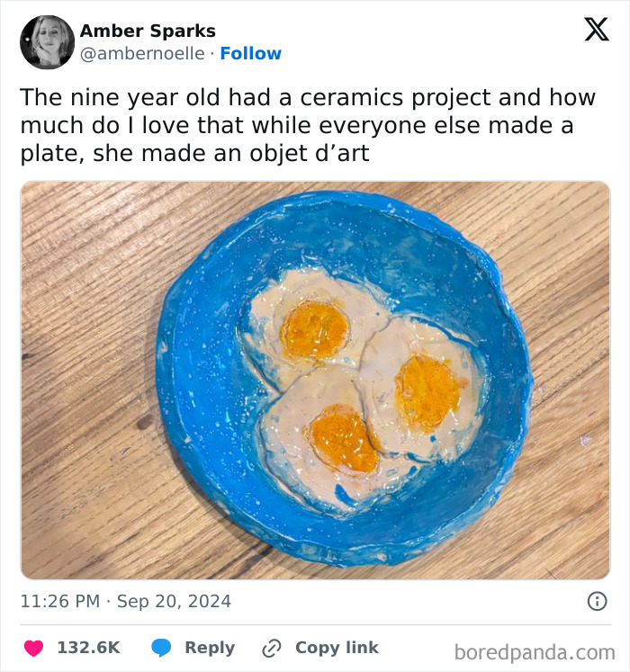The width and height of the screenshot is (630, 672).
Task: Click the topmost egg yolk in the photo
Action: click(x=314, y=329)
